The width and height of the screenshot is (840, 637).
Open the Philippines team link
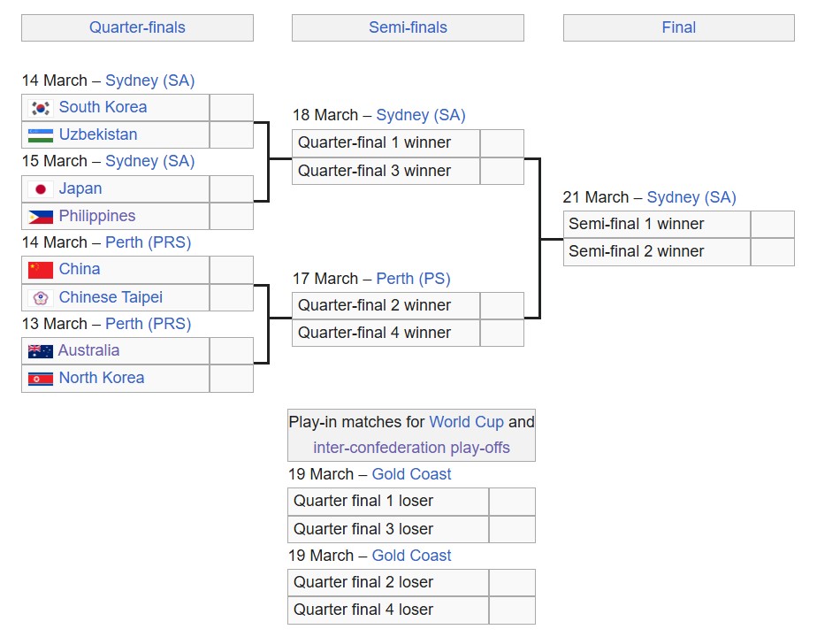coord(97,216)
